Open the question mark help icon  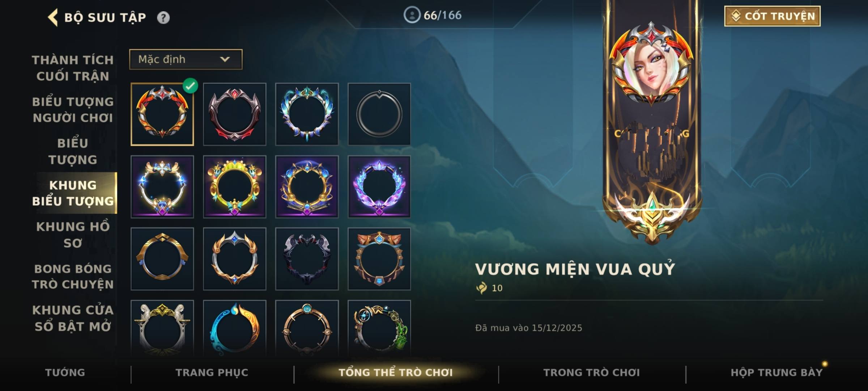click(x=163, y=18)
